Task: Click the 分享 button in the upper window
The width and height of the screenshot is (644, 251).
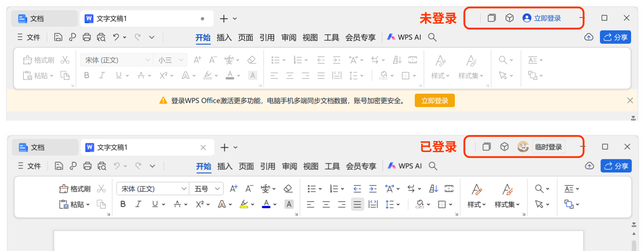Action: (x=616, y=37)
